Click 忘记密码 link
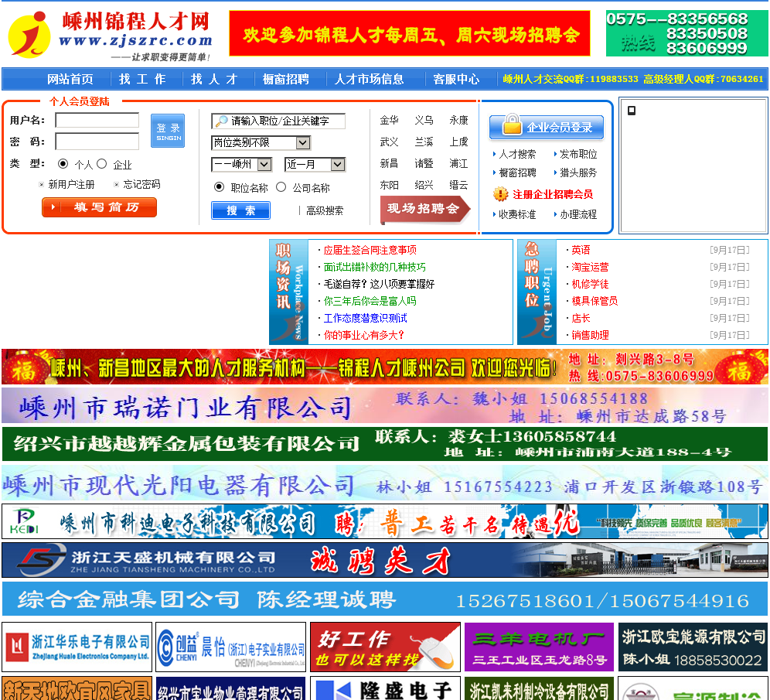The image size is (770, 700). click(x=142, y=184)
